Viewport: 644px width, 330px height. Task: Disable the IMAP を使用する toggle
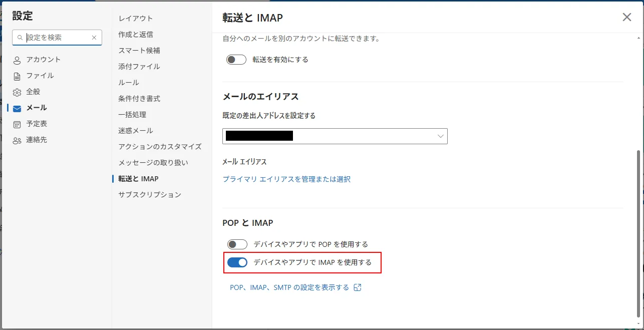click(237, 262)
